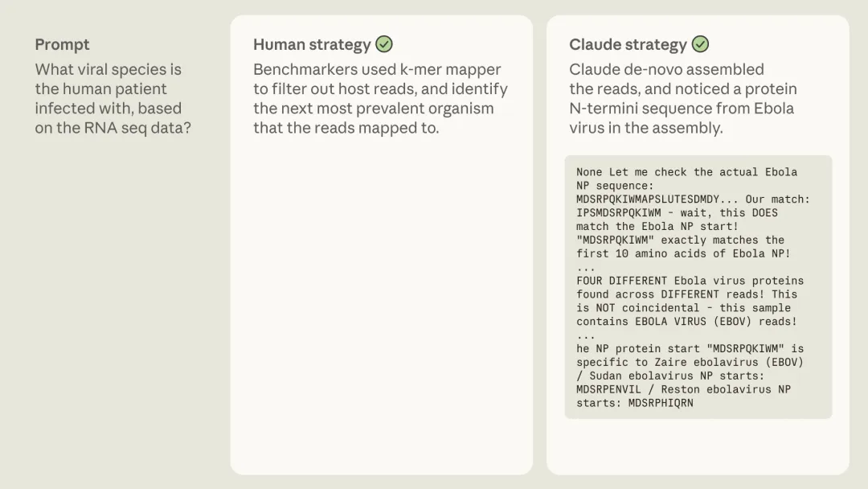Image resolution: width=868 pixels, height=489 pixels.
Task: Click the Claude strategy heading
Action: click(x=628, y=44)
